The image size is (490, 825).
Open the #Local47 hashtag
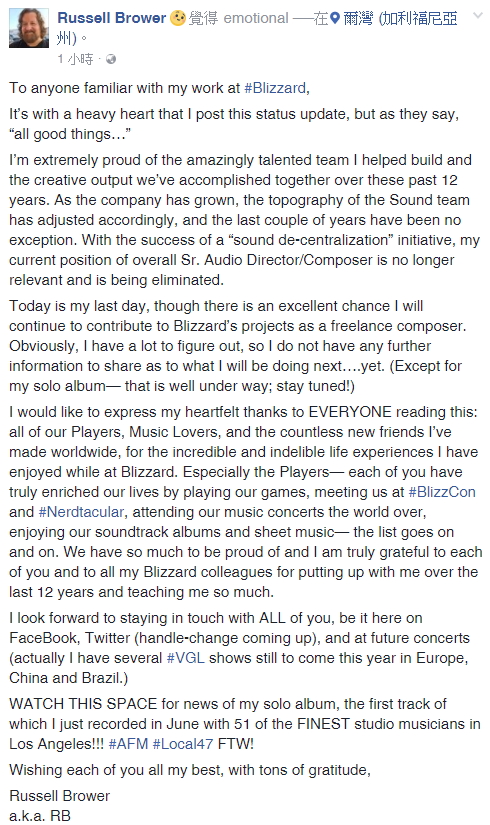(183, 744)
